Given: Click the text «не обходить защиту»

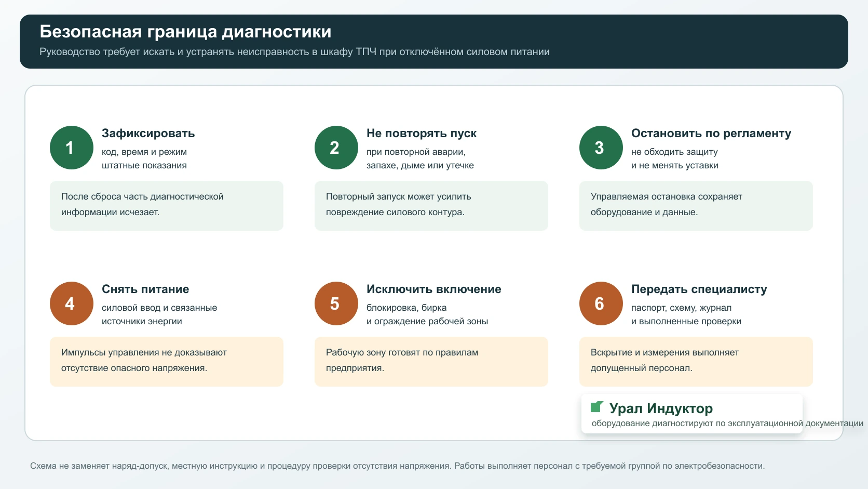Looking at the screenshot, I should (674, 152).
